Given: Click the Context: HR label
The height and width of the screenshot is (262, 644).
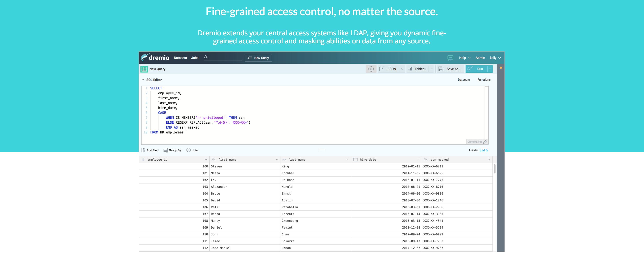Looking at the screenshot, I should pyautogui.click(x=474, y=142).
